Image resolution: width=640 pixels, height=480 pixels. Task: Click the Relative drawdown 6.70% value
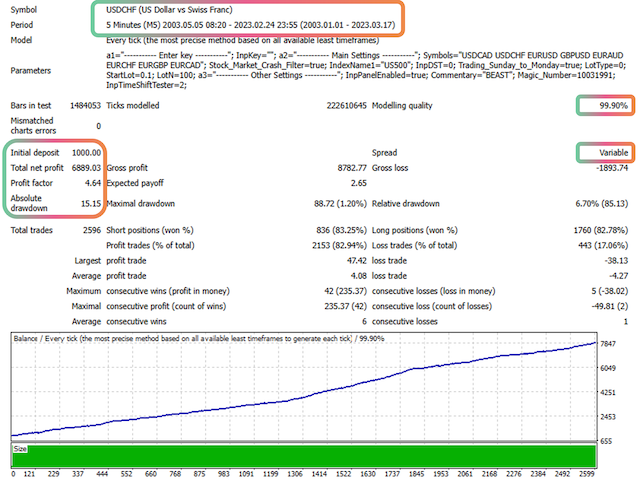pos(602,203)
